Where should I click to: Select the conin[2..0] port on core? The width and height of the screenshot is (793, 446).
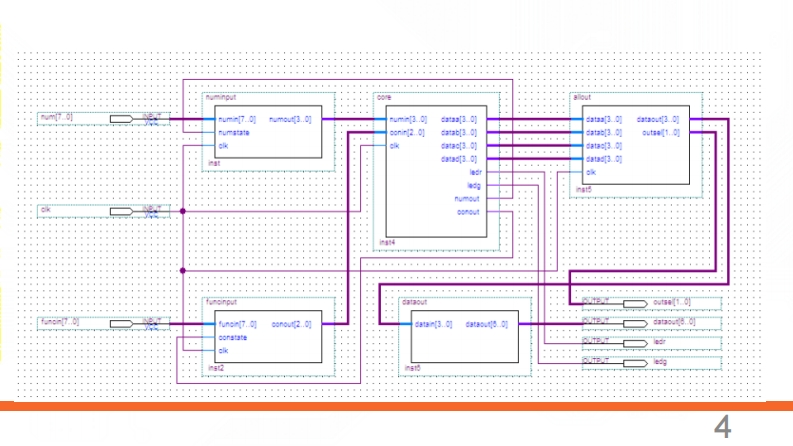click(x=407, y=132)
